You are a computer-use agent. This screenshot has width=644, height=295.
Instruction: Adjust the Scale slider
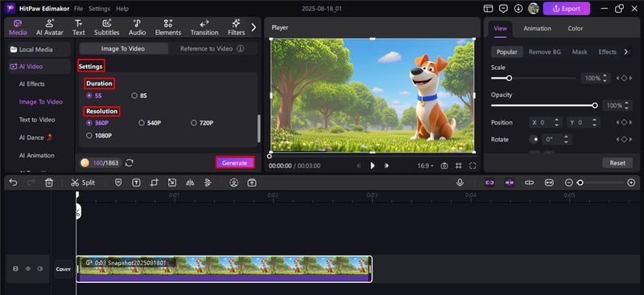coord(533,78)
